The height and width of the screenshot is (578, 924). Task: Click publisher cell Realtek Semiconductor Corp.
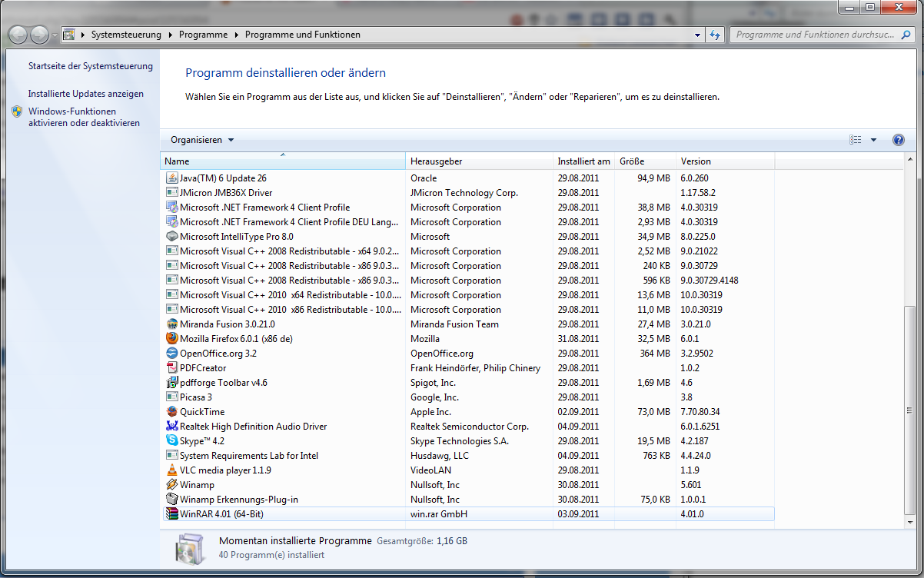(469, 426)
